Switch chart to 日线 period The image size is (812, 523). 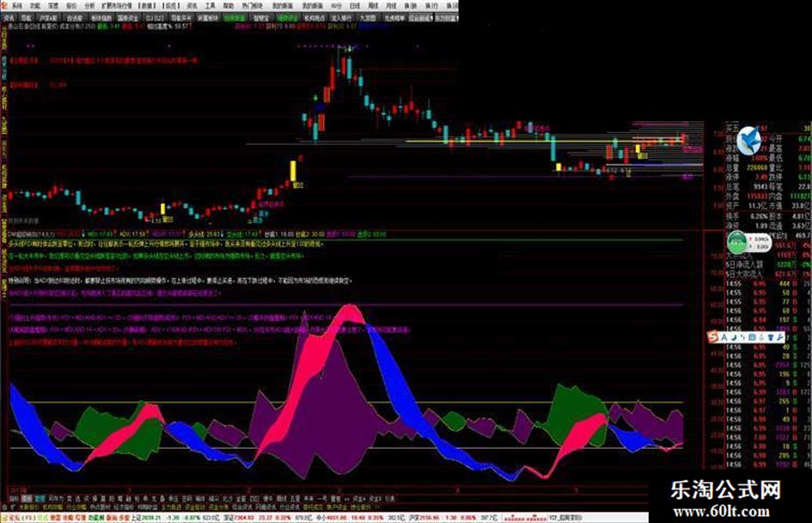[x=355, y=6]
